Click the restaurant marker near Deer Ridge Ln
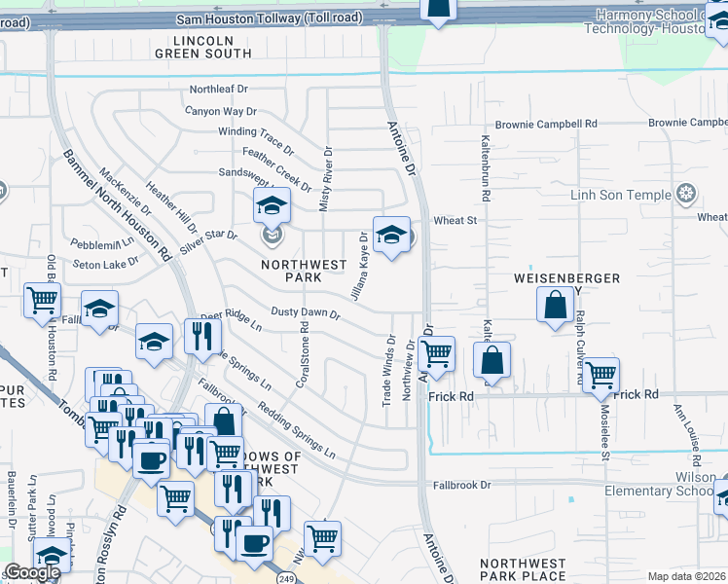This screenshot has height=584, width=728. click(202, 338)
